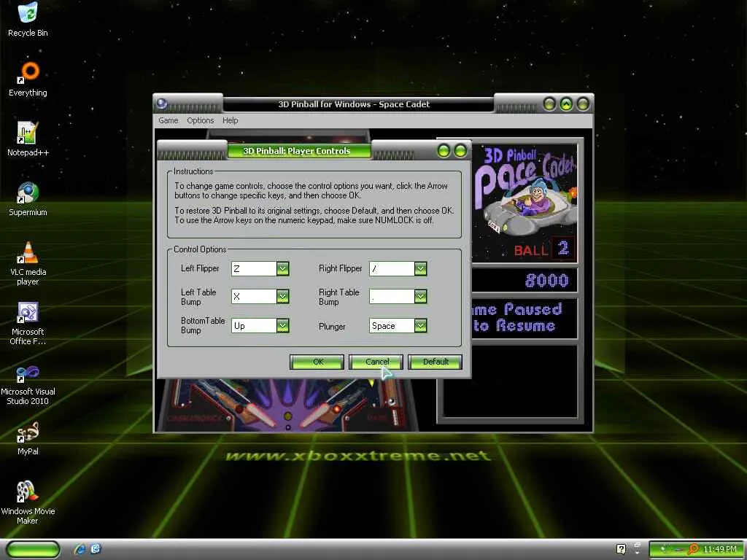
Task: Open the Help menu
Action: pyautogui.click(x=230, y=120)
